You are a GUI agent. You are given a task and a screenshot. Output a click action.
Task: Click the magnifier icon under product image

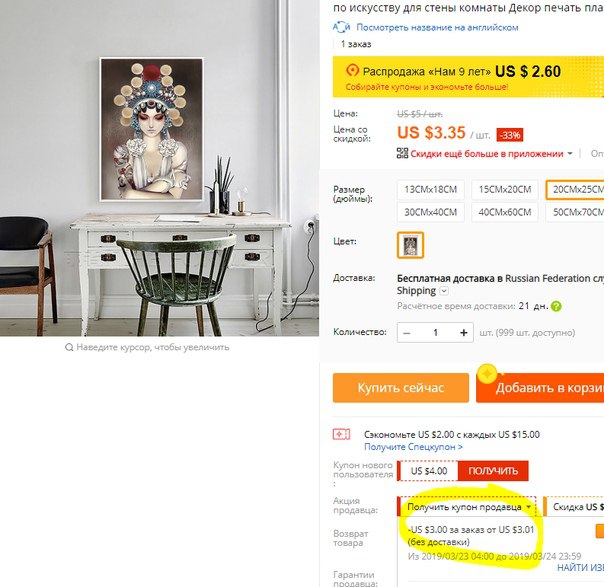click(x=69, y=347)
